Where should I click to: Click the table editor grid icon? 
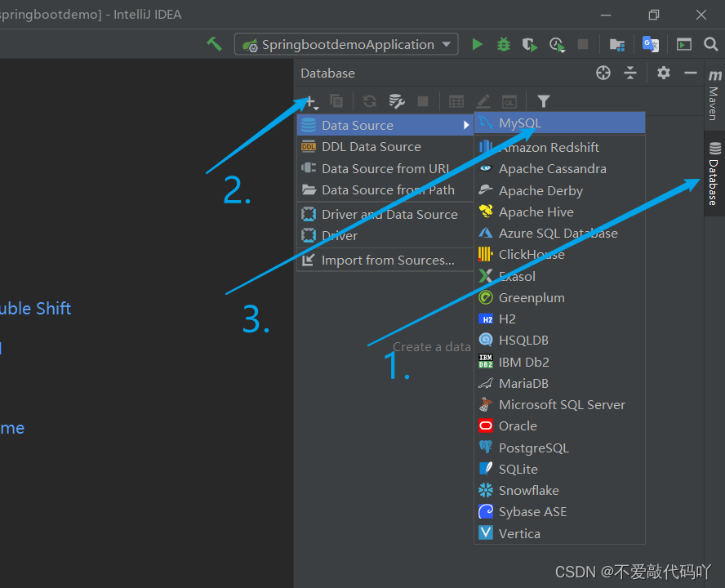coord(456,100)
